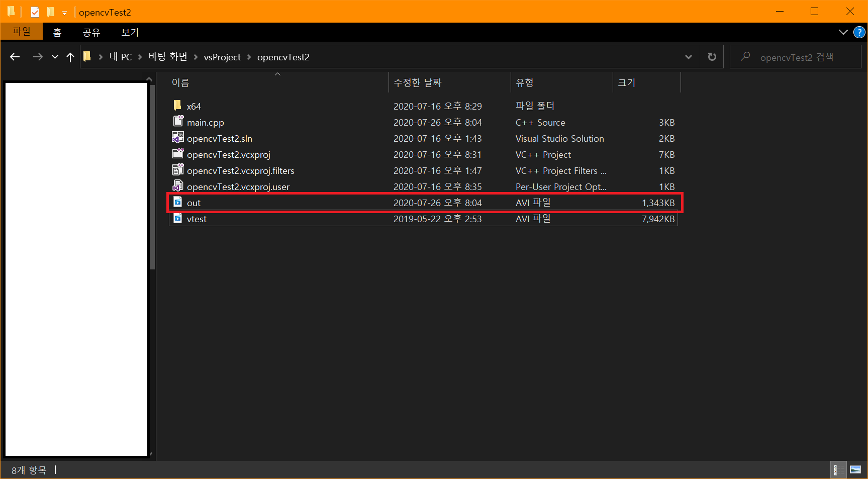Click the folder icon in the title bar
Screen dimensions: 868x479
point(11,12)
